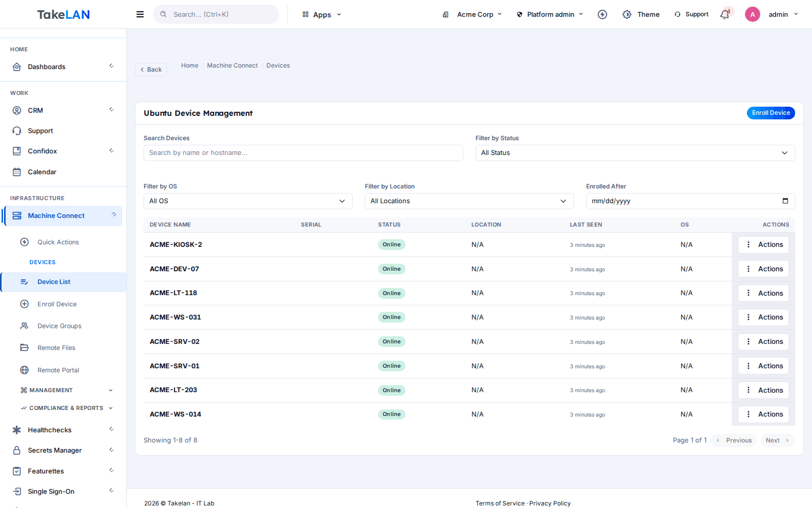Screen dimensions: 812x508
Task: Open the Filter by Status dropdown
Action: point(635,153)
